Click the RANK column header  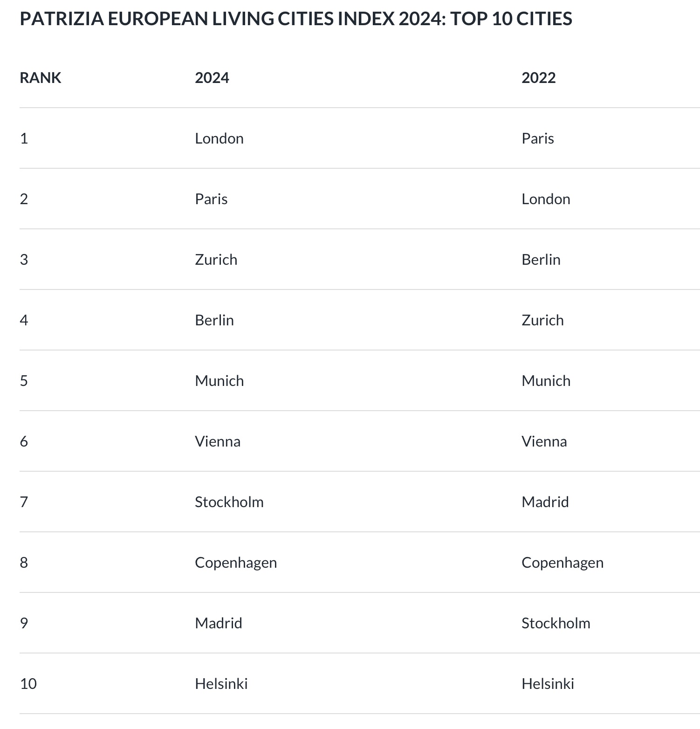[41, 78]
